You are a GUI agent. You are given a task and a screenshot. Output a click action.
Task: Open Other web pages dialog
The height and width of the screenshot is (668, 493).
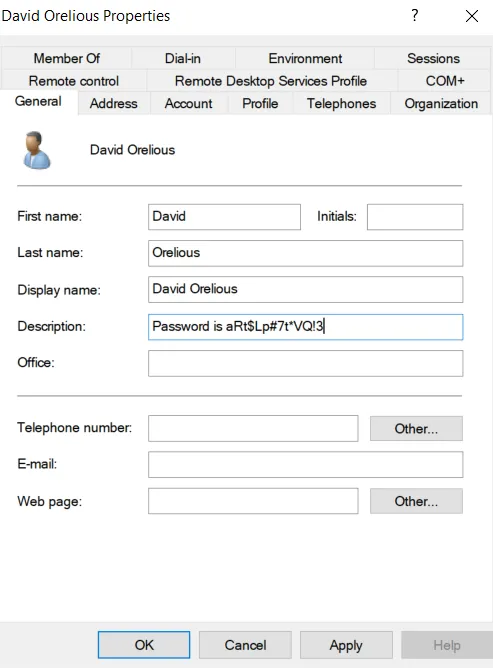point(416,501)
